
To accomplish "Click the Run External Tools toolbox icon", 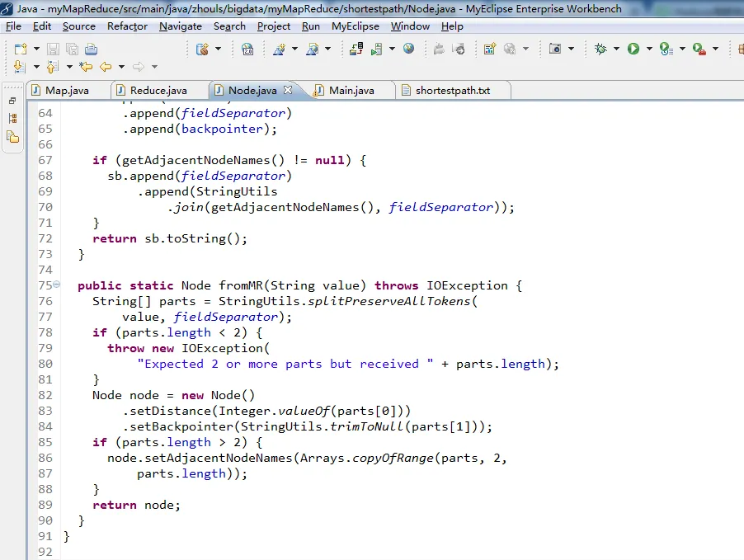I will click(x=699, y=49).
